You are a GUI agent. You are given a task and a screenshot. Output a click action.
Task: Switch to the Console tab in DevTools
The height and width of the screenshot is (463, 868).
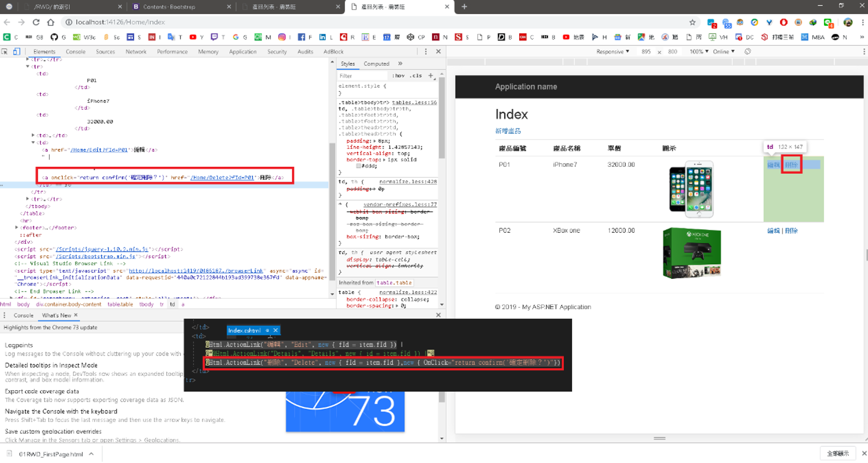click(x=76, y=51)
